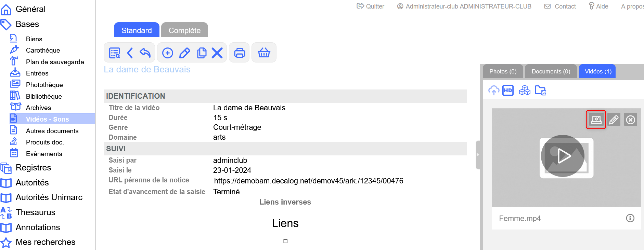Click the stacked cubes icon
Image resolution: width=644 pixels, height=250 pixels.
[525, 91]
